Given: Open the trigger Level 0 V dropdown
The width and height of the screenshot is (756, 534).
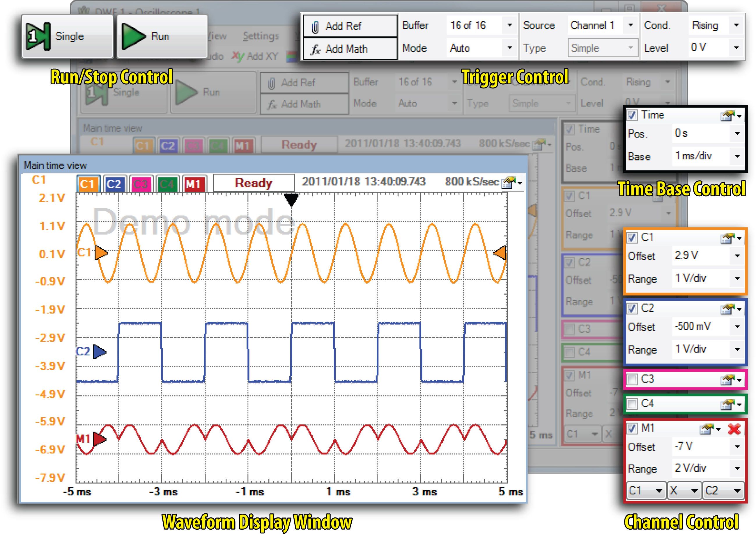Looking at the screenshot, I should click(736, 48).
